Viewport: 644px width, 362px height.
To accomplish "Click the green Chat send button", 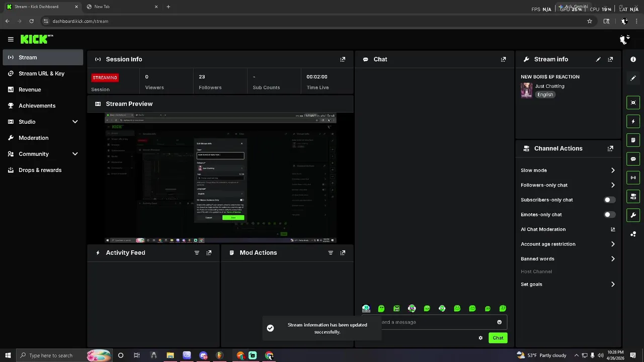I will (x=498, y=338).
